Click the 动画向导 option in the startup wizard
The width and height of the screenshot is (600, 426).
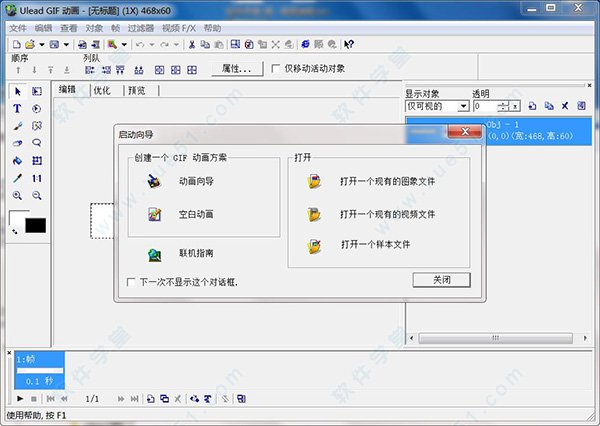point(196,181)
